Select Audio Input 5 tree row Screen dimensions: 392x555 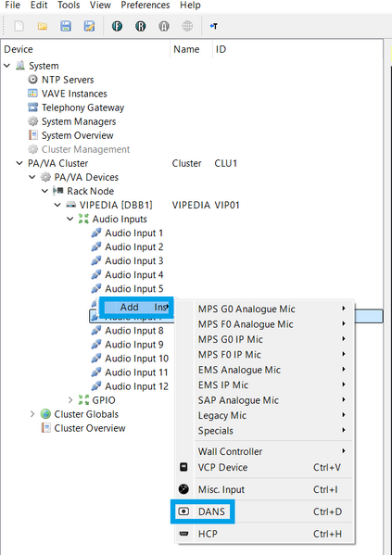(x=133, y=289)
